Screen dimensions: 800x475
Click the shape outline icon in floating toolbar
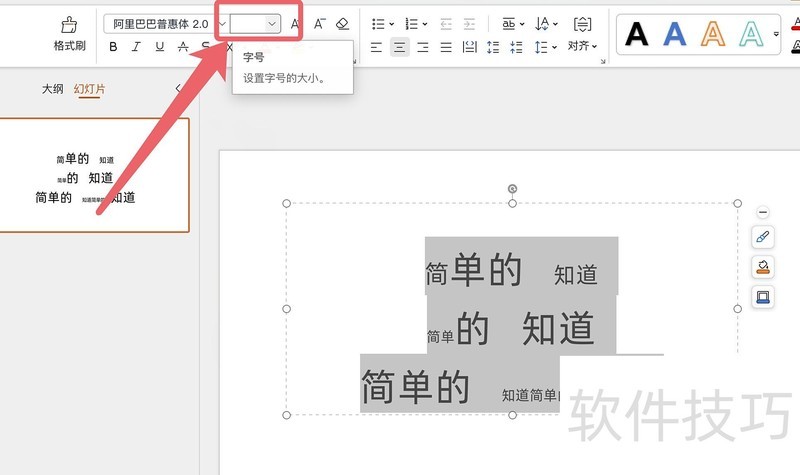click(x=763, y=297)
